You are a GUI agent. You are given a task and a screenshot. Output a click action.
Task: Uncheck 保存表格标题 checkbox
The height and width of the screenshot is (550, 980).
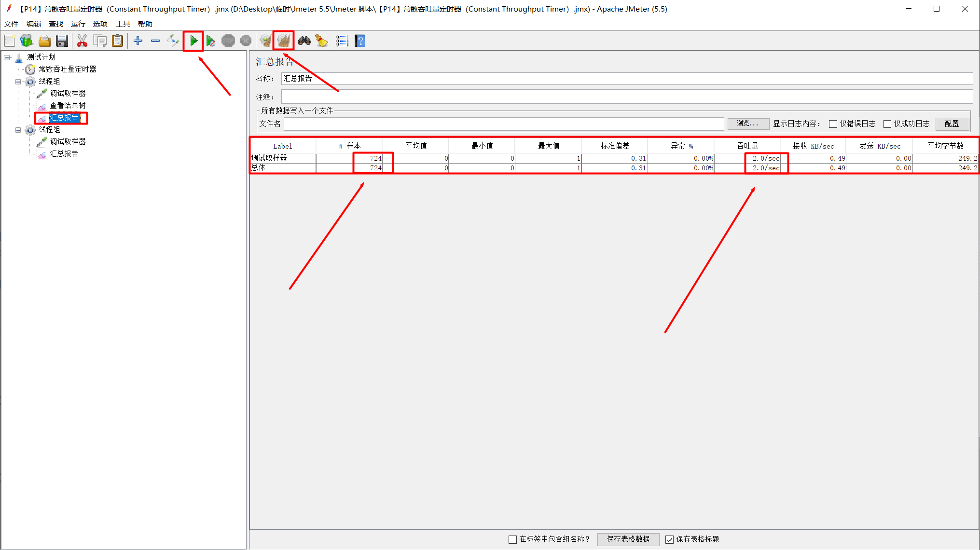click(669, 539)
